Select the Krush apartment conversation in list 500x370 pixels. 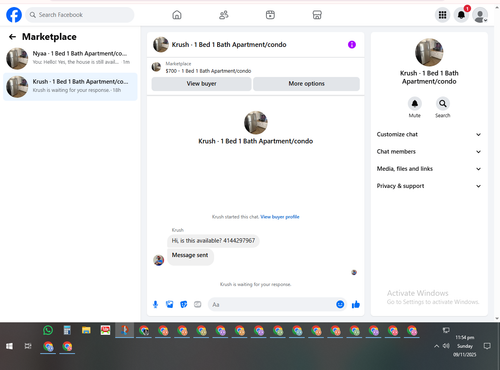pyautogui.click(x=70, y=86)
